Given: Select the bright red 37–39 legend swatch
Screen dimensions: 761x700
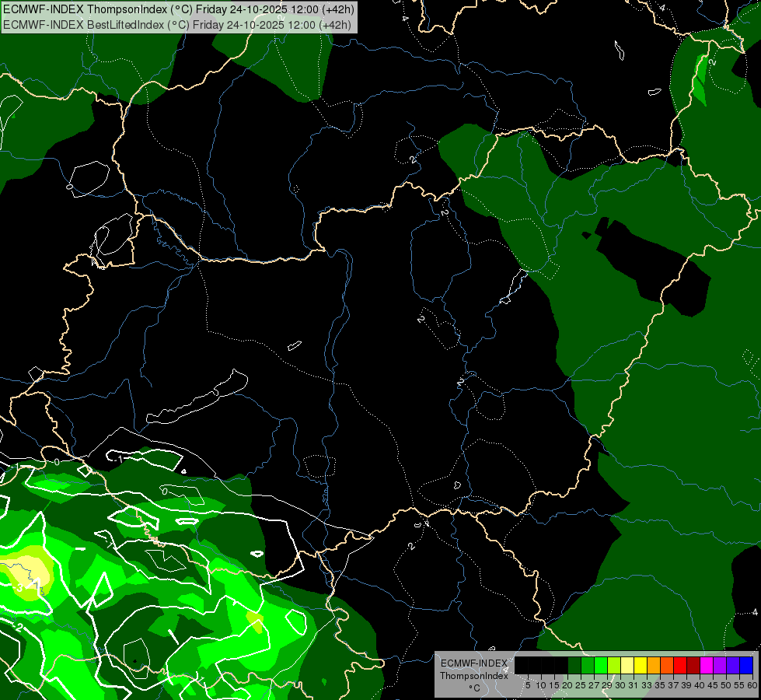Looking at the screenshot, I should [679, 665].
